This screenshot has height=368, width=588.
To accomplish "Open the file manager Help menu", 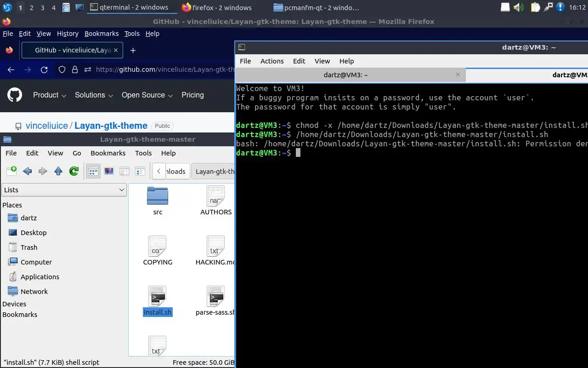I will pos(168,153).
